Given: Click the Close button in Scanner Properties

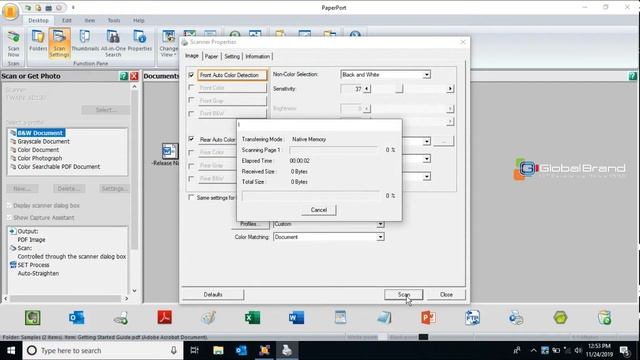Looking at the screenshot, I should (x=446, y=294).
